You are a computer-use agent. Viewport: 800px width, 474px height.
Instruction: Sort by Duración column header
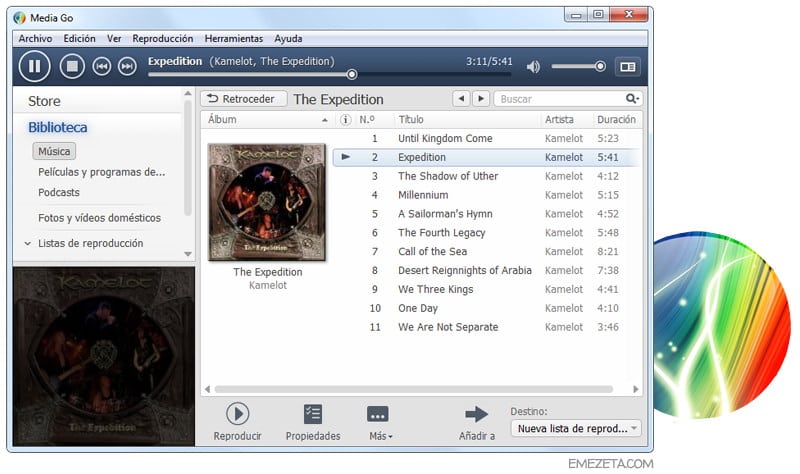point(616,119)
